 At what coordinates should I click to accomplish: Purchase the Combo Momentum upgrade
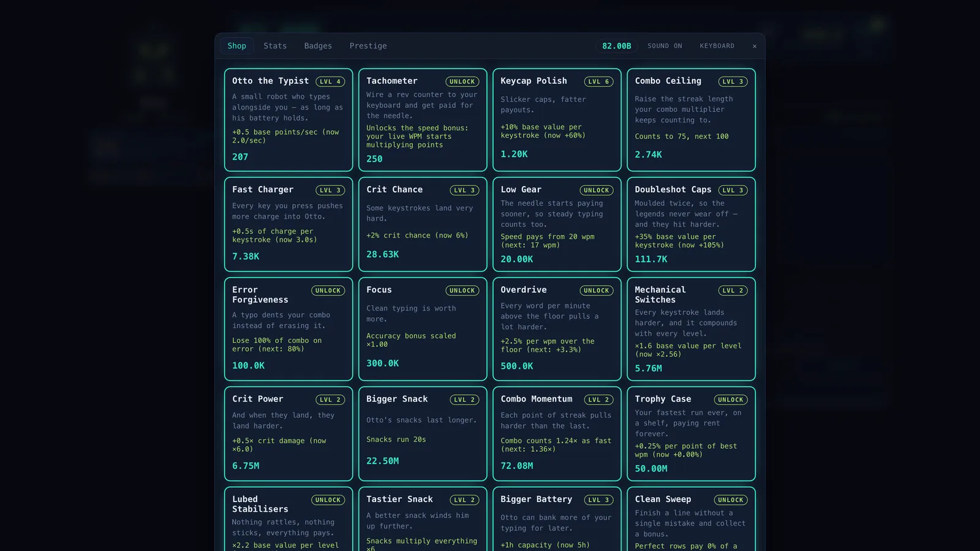[557, 433]
